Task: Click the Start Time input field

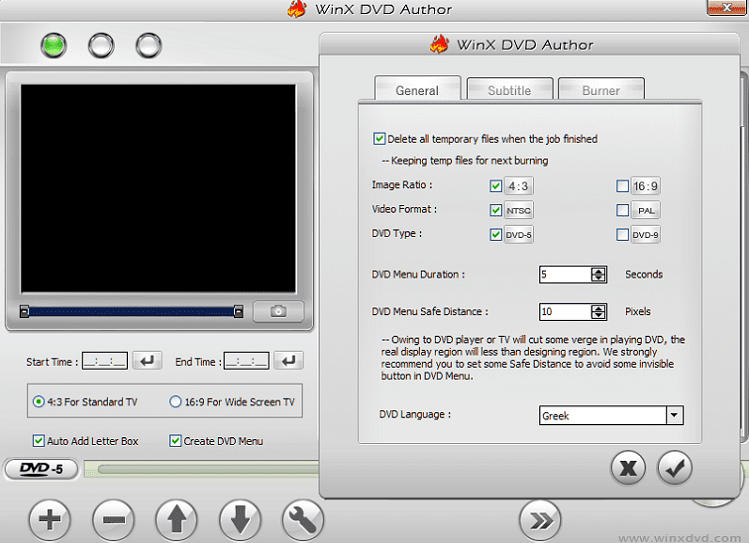Action: (x=105, y=361)
